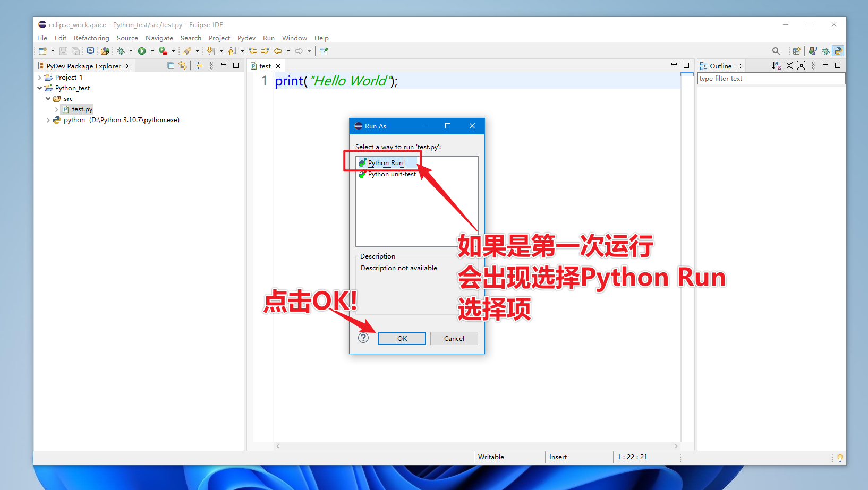Open the Pydev menu

246,38
